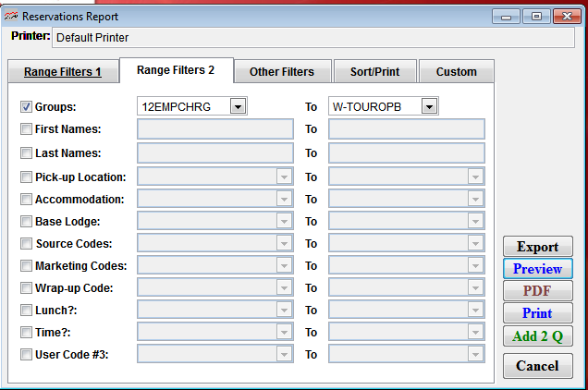The height and width of the screenshot is (390, 588).
Task: Click the Preview button
Action: 538,269
